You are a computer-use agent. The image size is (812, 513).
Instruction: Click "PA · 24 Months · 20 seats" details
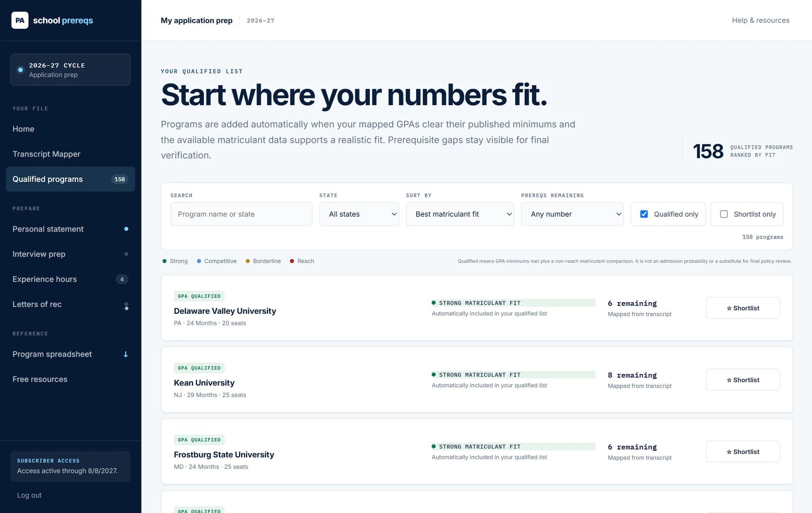coord(210,323)
